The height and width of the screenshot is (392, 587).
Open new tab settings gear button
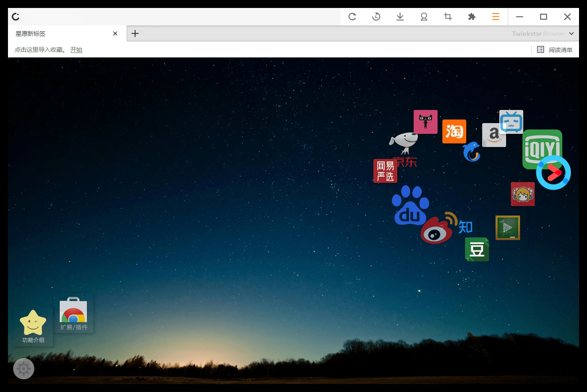pos(24,369)
